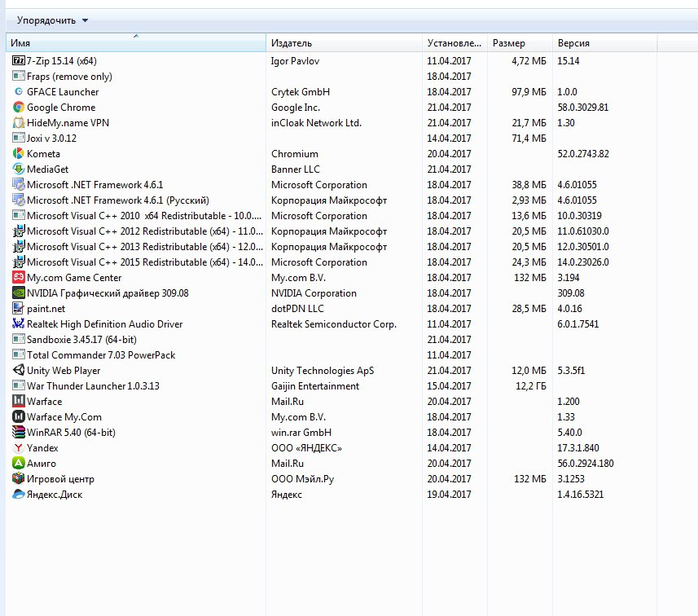698x616 pixels.
Task: Sort by the Установлено column header
Action: click(x=454, y=43)
